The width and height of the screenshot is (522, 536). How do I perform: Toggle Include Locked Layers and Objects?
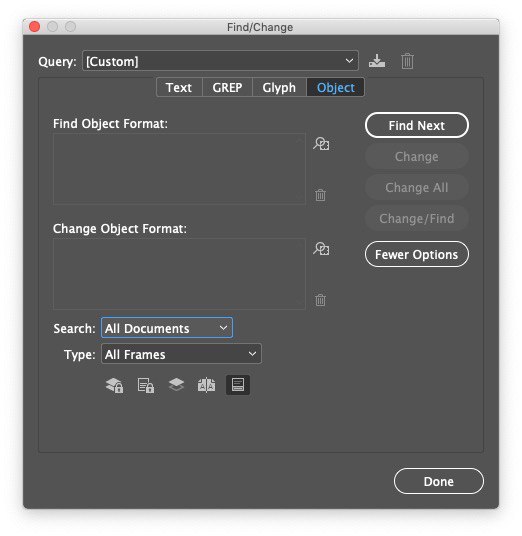point(114,385)
